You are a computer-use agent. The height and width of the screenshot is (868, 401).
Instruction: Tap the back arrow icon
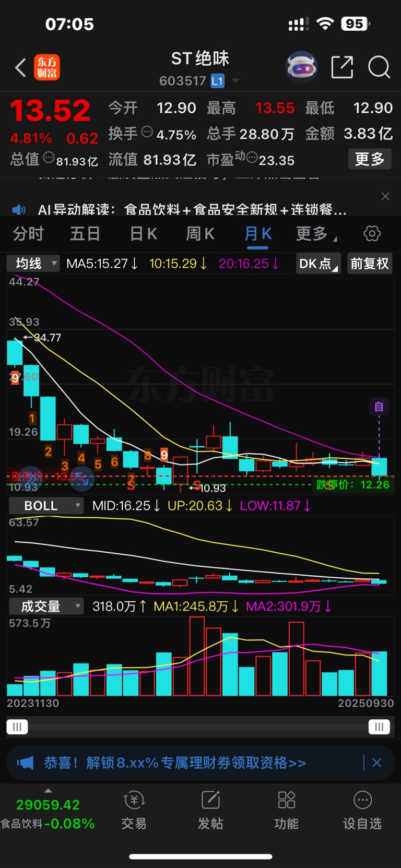pos(20,68)
